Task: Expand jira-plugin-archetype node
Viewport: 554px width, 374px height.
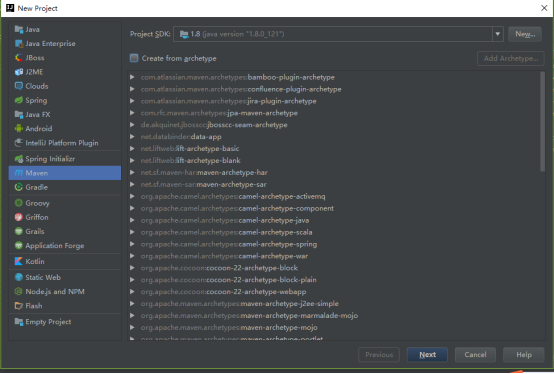Action: pyautogui.click(x=132, y=101)
